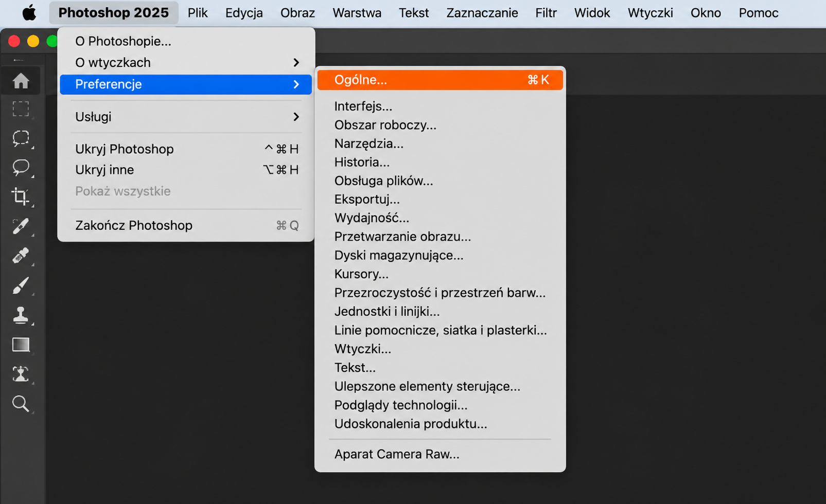Select the Brush tool
The image size is (826, 504).
pos(21,285)
